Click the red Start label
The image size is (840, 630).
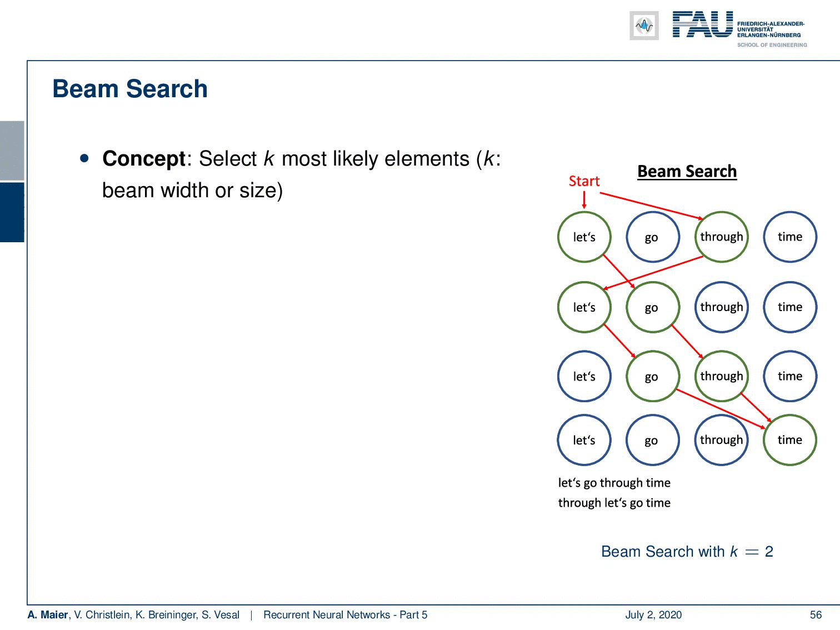tap(584, 181)
